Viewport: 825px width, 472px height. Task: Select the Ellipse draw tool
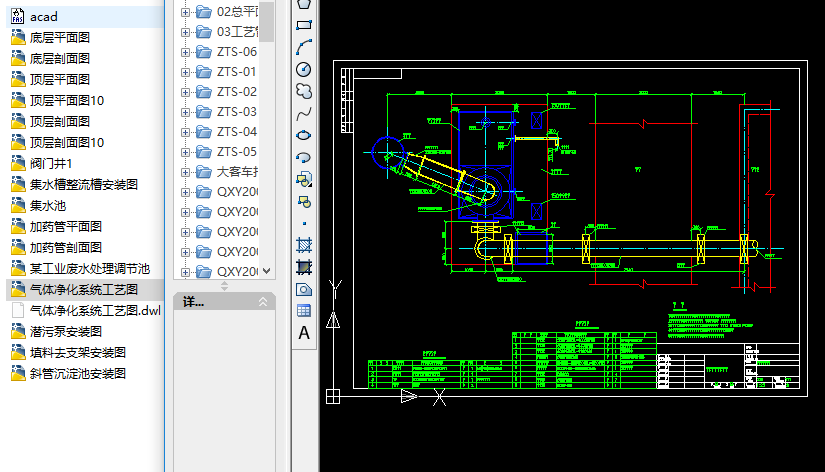pos(305,135)
